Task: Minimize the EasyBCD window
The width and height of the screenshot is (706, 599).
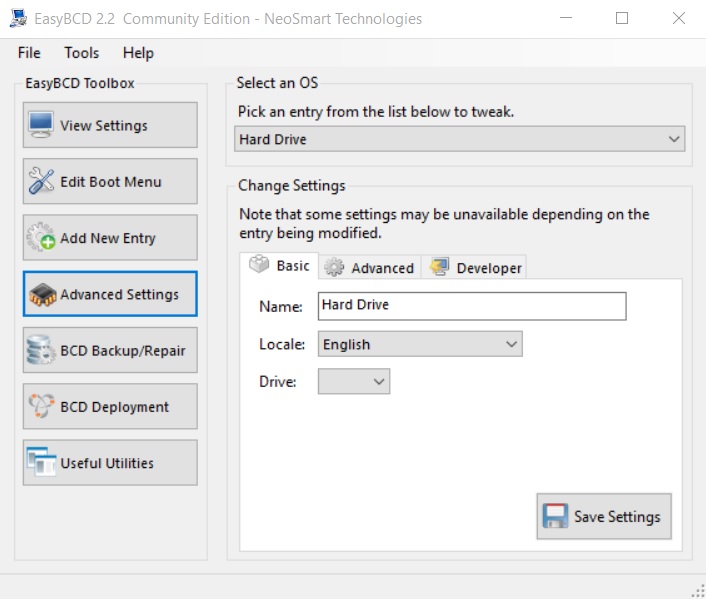Action: [x=566, y=18]
